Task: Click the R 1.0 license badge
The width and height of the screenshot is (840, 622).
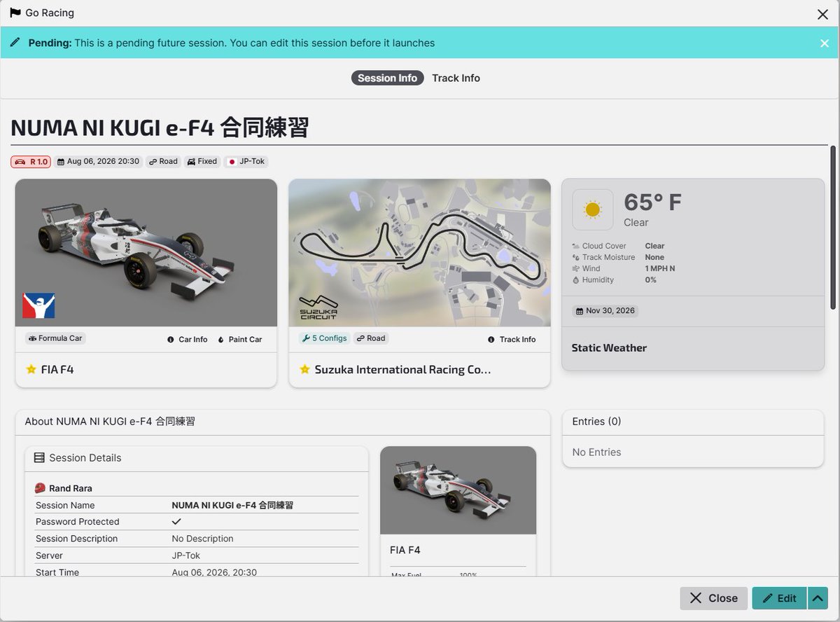Action: (31, 161)
